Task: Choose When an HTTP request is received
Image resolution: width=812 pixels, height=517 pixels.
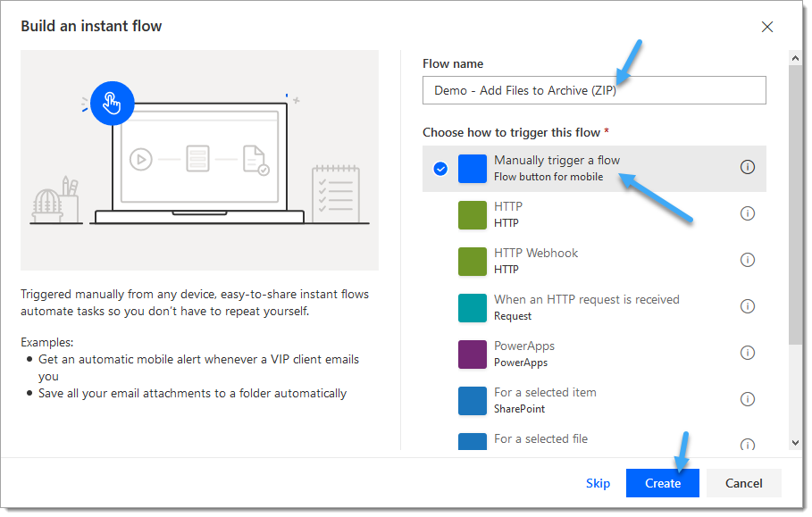Action: coord(594,308)
